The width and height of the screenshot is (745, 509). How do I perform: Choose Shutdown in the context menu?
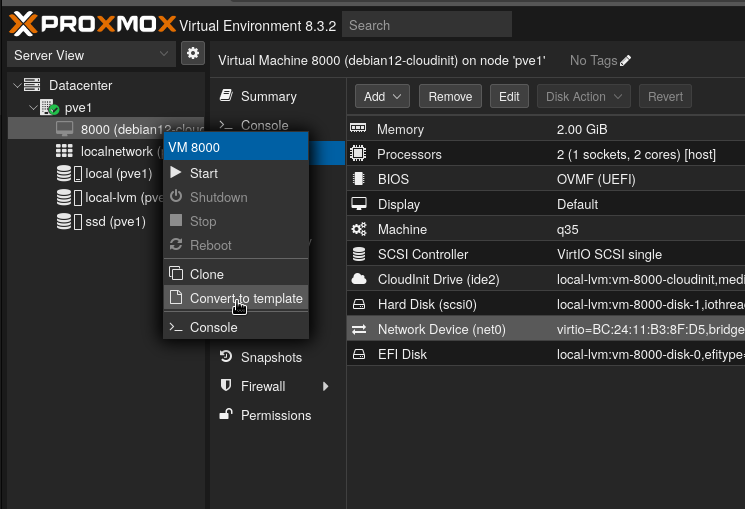click(236, 197)
